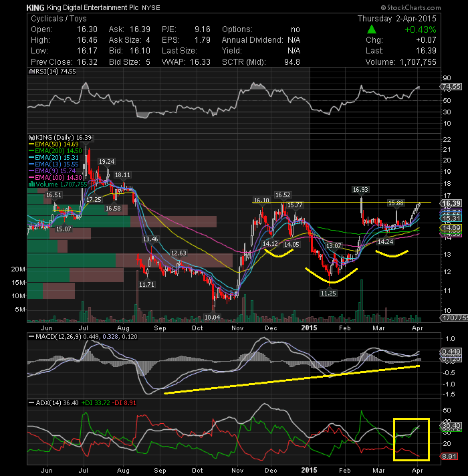Select the EMA(13) 15.55 legend entry
Screen dimensions: 468x476
click(x=56, y=164)
